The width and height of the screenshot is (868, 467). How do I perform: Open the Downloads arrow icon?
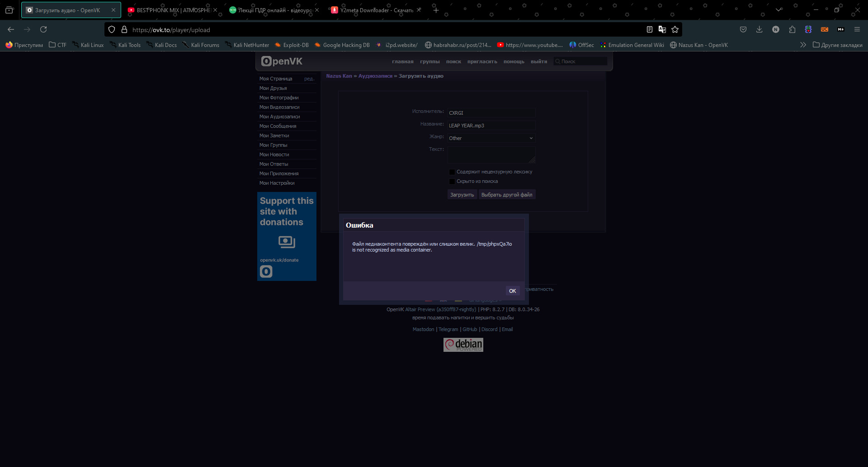pyautogui.click(x=759, y=29)
